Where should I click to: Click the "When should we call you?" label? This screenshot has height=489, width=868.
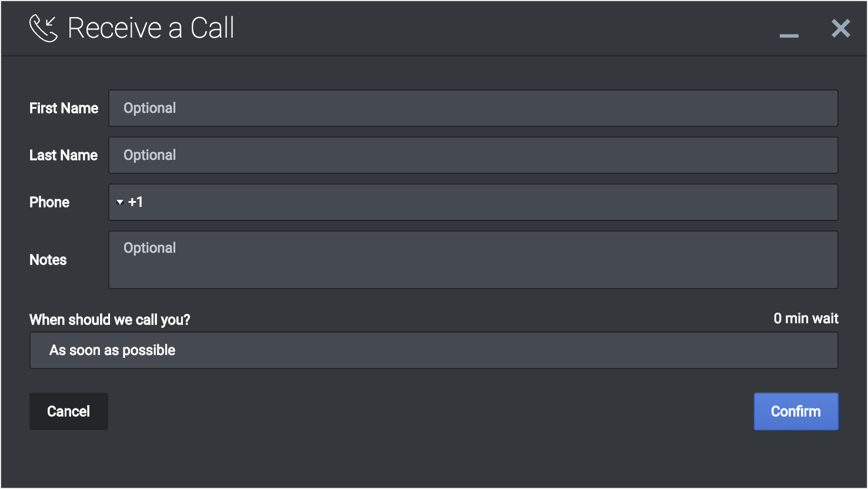[x=110, y=320]
